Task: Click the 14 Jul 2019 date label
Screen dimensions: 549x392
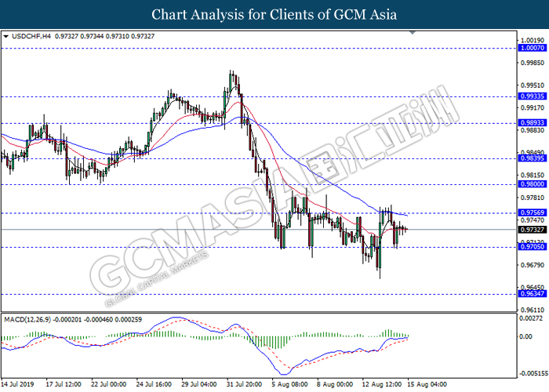Action: (17, 384)
